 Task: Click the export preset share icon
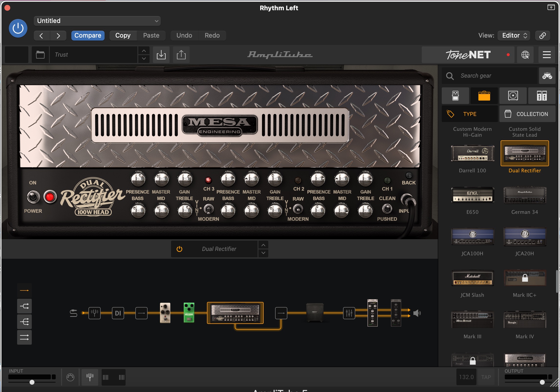pos(181,55)
